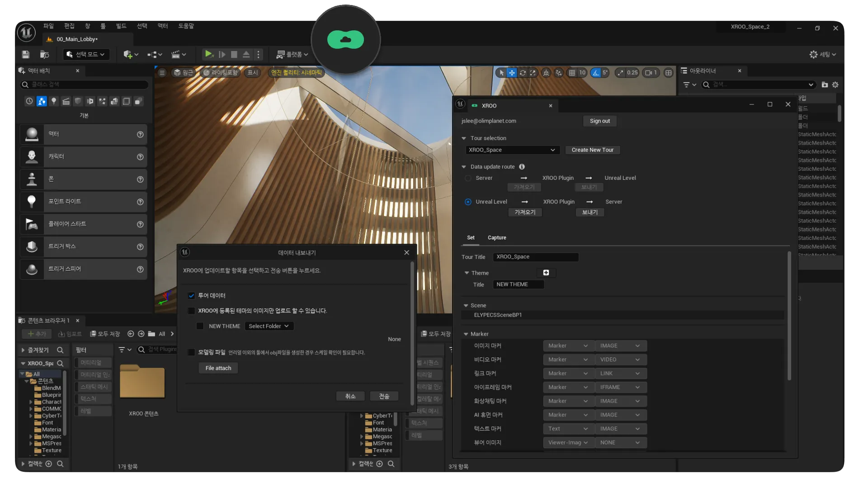Viewport: 868px width, 488px height.
Task: Click the Create New Tour button
Action: pyautogui.click(x=592, y=150)
